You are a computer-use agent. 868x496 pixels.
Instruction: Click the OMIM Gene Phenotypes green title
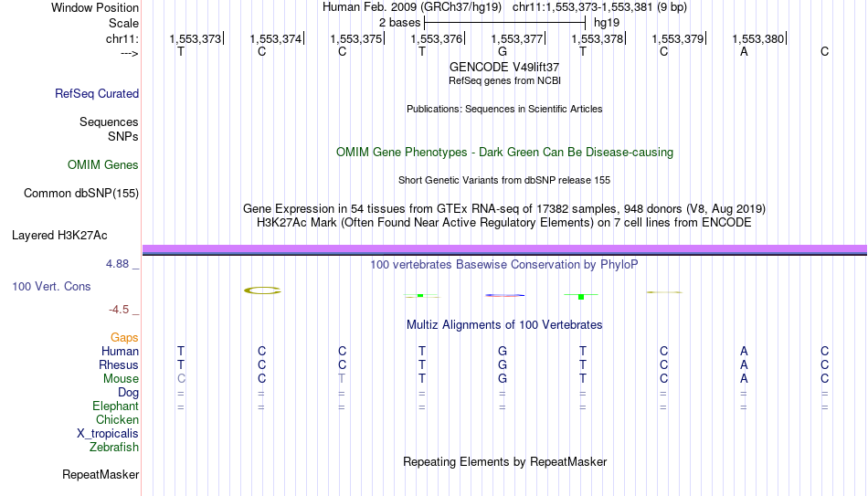click(505, 153)
